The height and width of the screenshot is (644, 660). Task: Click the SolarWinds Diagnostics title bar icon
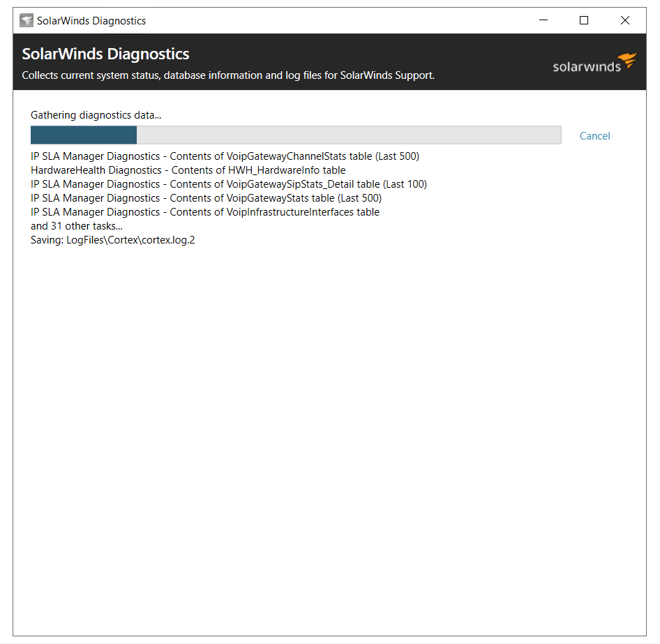[x=27, y=20]
